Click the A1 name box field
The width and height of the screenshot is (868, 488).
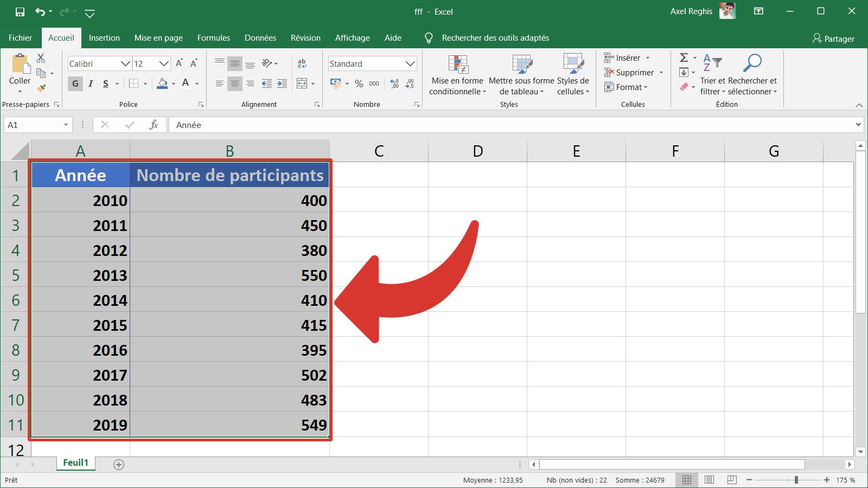point(33,125)
